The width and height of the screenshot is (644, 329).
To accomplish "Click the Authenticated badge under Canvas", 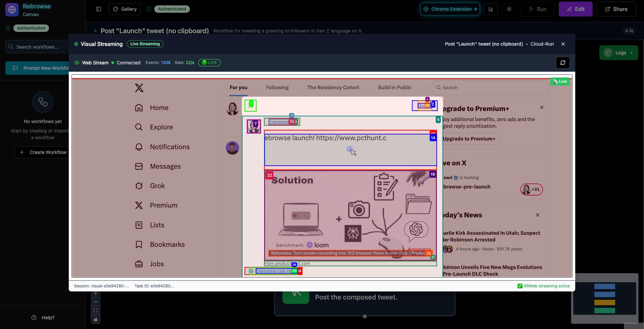I will [31, 28].
